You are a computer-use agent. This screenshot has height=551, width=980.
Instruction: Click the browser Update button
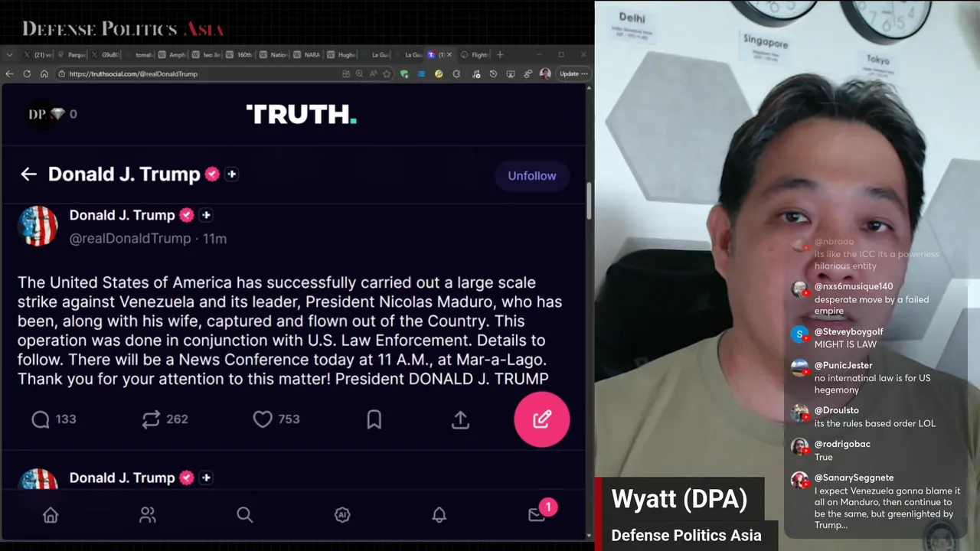pos(573,73)
